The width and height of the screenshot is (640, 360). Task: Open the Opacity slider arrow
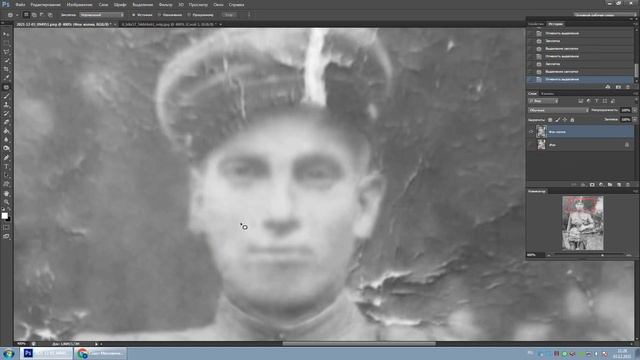(x=634, y=110)
